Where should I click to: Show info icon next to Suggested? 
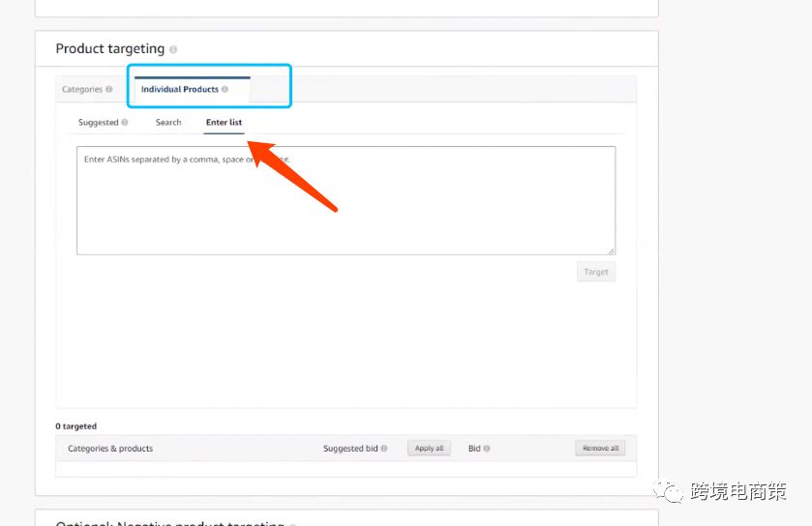[x=124, y=123]
